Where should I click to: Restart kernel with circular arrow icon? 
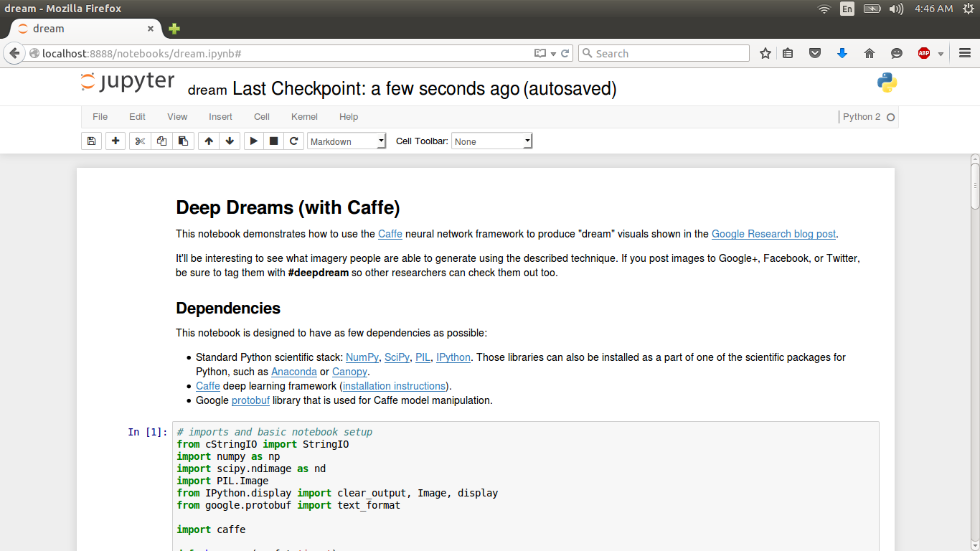tap(293, 141)
